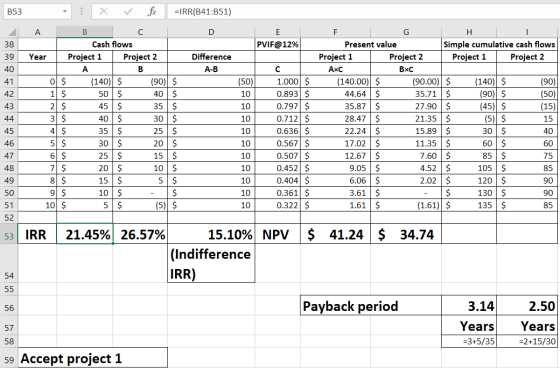Select column C header
The width and height of the screenshot is (560, 368).
(140, 32)
